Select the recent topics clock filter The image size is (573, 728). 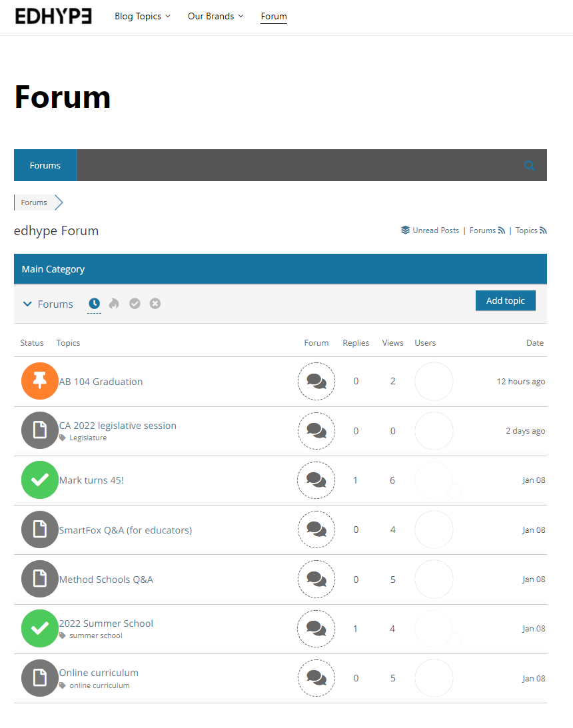[x=94, y=303]
